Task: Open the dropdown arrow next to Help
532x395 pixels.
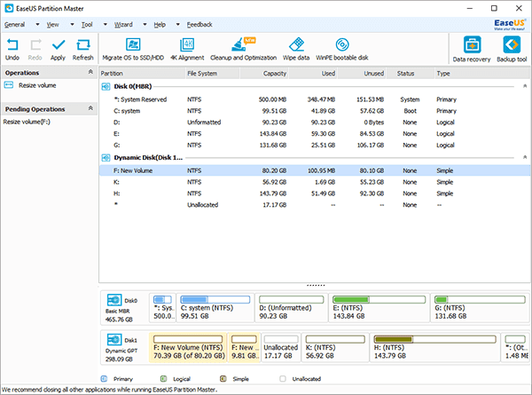Action: coord(178,25)
